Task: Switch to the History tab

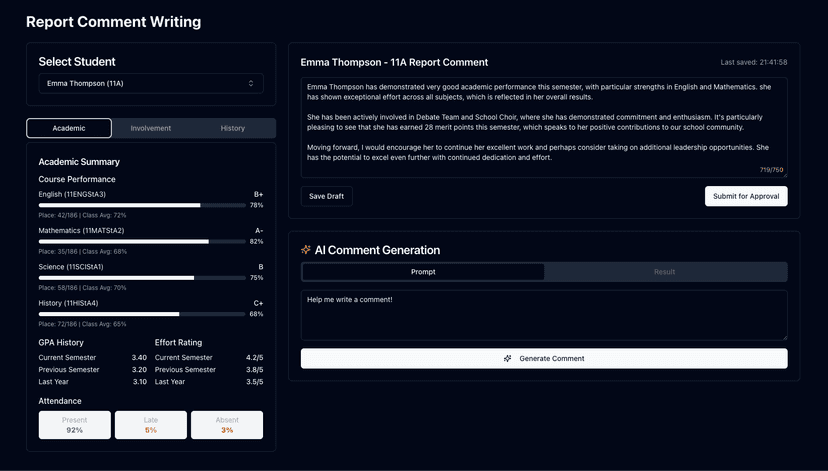Action: pyautogui.click(x=232, y=128)
